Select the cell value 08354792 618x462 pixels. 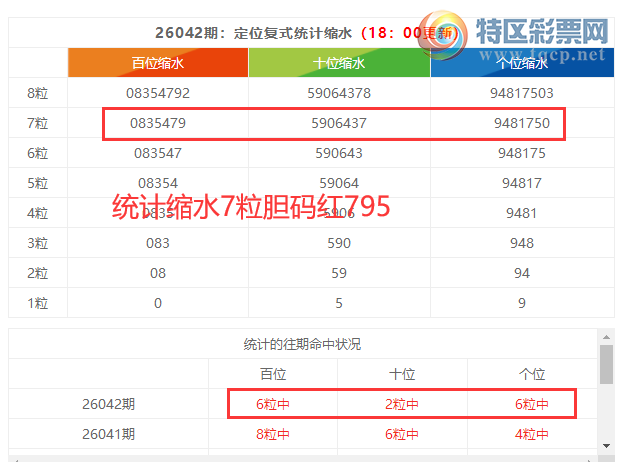coord(158,93)
